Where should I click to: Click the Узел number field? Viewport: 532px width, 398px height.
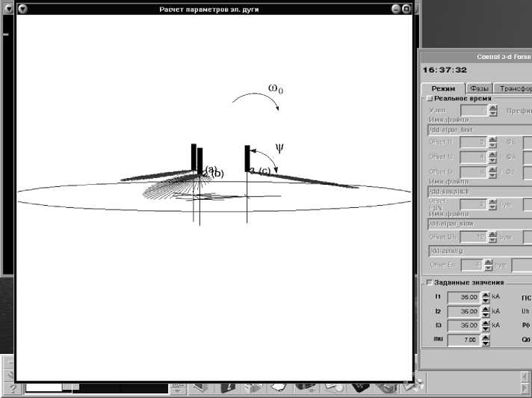474,111
